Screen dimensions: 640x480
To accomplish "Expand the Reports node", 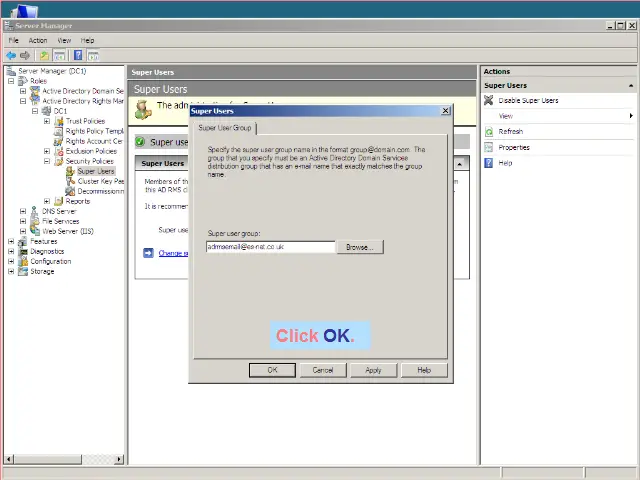I will coord(47,201).
